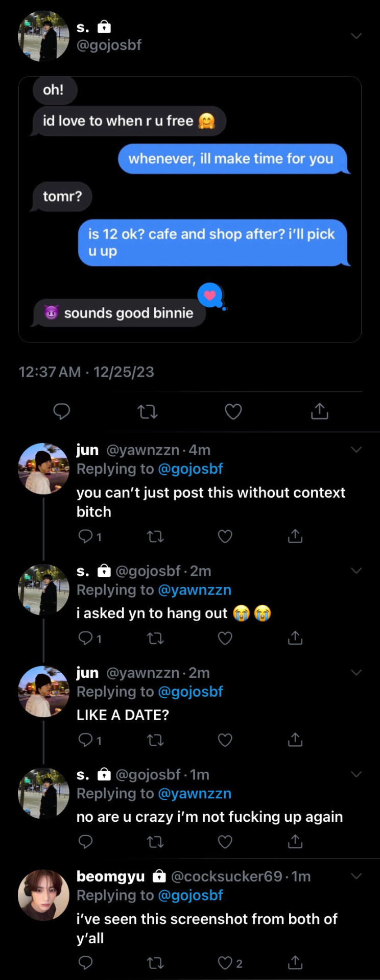Like jun's "without context" reply
Screen dimensions: 380x980
pos(225,536)
